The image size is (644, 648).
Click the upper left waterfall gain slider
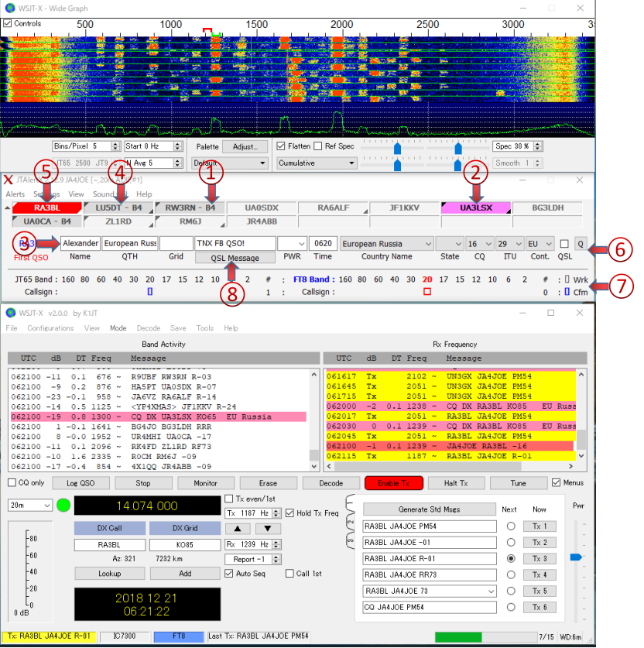tap(397, 148)
